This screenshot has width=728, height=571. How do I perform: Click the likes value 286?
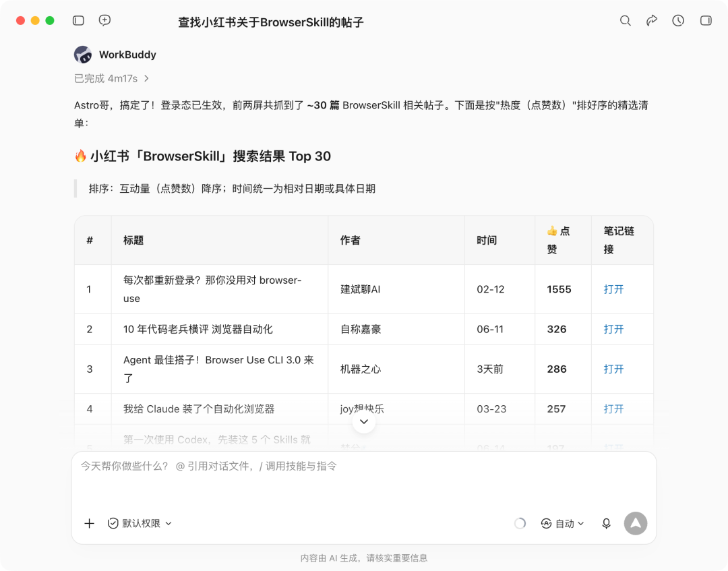click(x=557, y=369)
